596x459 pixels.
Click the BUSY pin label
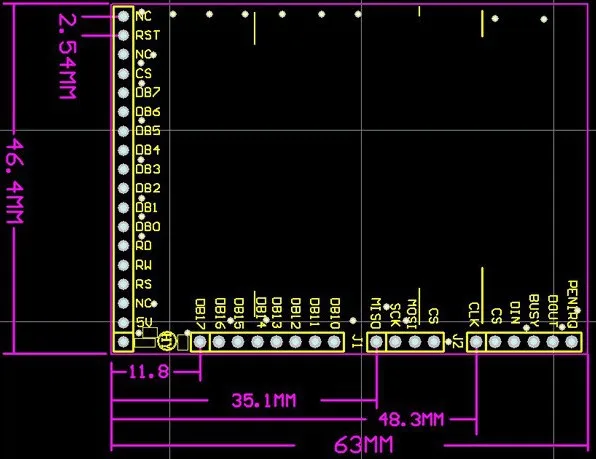pyautogui.click(x=534, y=311)
